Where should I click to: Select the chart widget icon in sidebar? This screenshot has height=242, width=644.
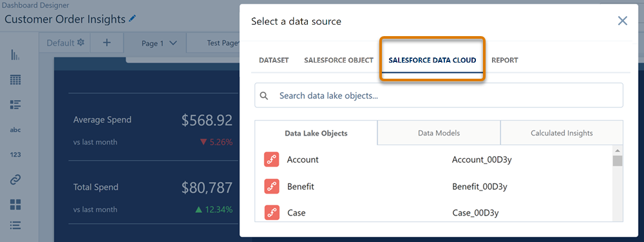[15, 55]
